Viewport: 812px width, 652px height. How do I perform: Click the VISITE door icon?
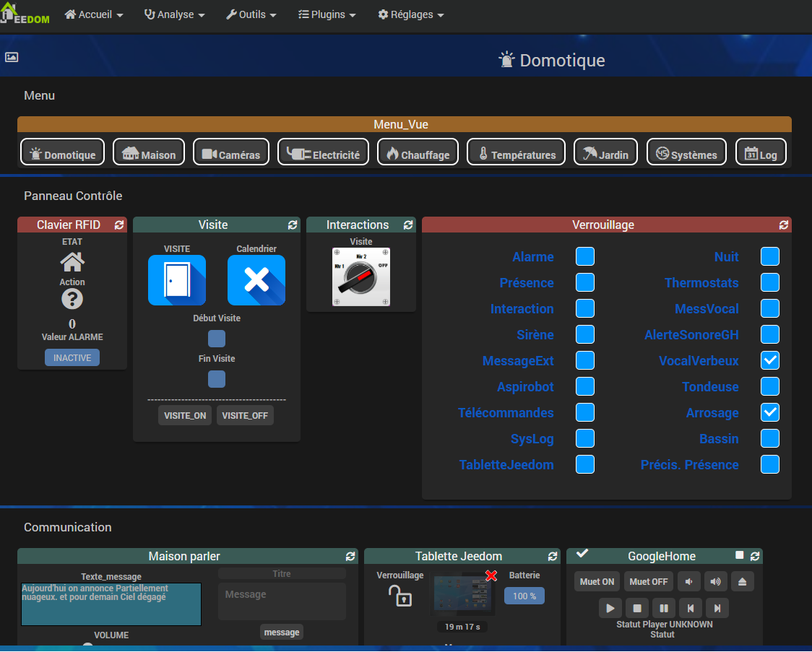(177, 280)
